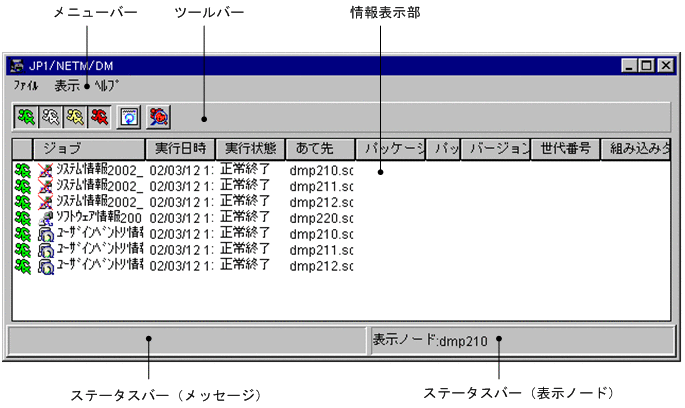The image size is (685, 408).
Task: Click the white running-figure toolbar icon
Action: click(51, 117)
